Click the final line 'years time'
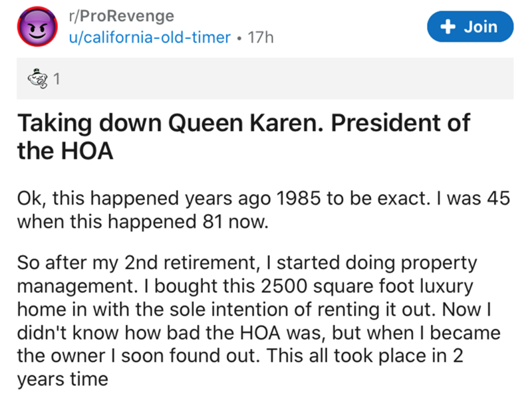Image resolution: width=532 pixels, height=404 pixels. [65, 379]
